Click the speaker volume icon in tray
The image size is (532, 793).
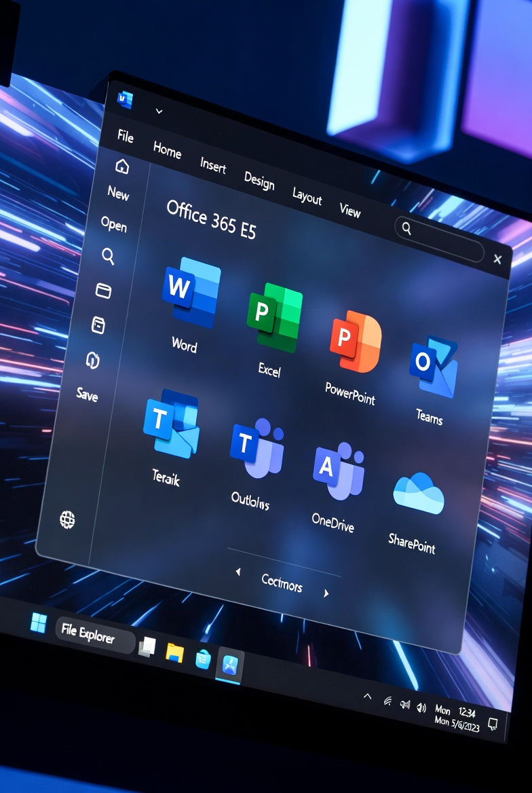(x=421, y=708)
